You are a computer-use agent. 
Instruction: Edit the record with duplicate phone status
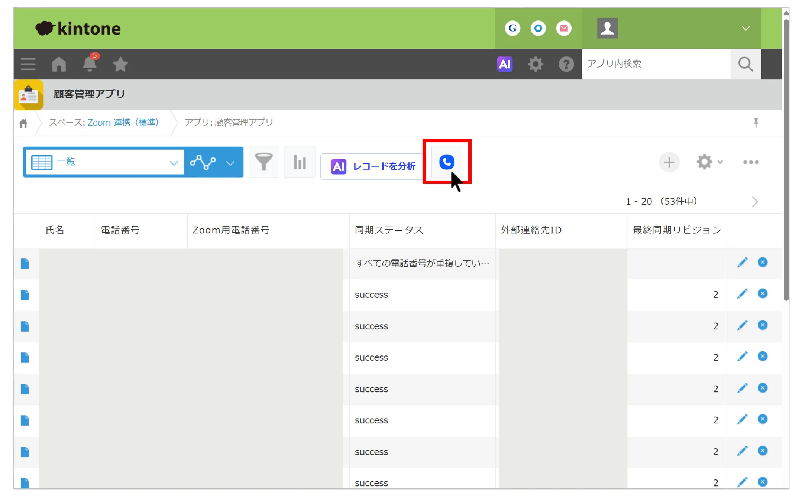(742, 263)
